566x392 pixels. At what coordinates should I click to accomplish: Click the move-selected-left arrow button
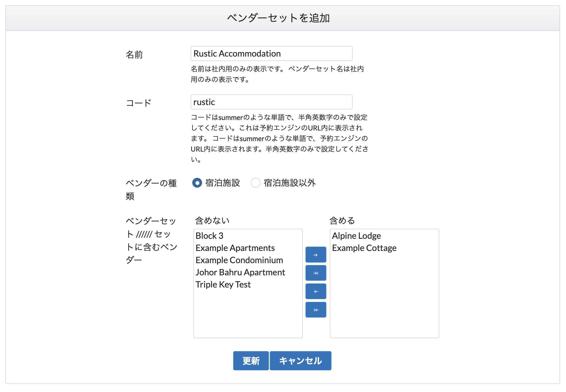point(315,291)
